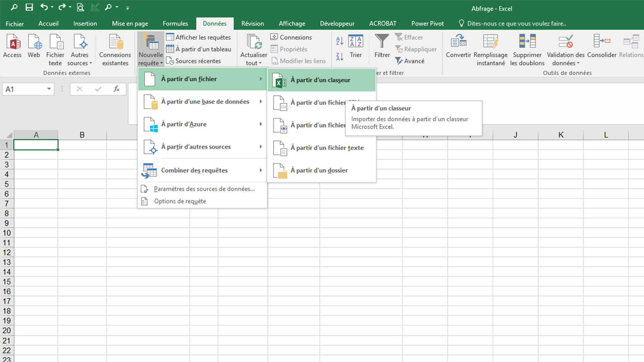Click Options de requête
The image size is (644, 362).
(180, 201)
